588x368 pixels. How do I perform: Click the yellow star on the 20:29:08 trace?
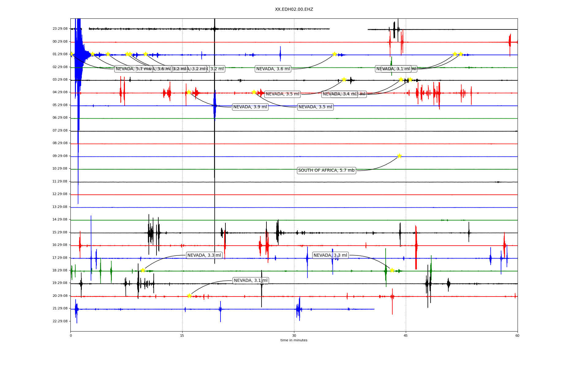coord(189,296)
